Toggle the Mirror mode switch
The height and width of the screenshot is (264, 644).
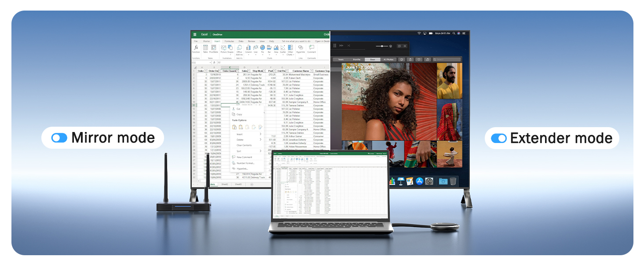59,138
